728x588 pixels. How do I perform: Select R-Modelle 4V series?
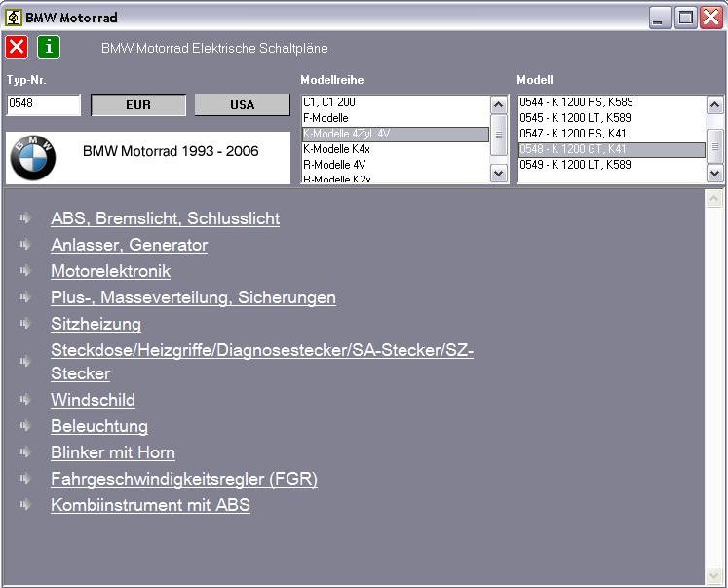coord(396,165)
